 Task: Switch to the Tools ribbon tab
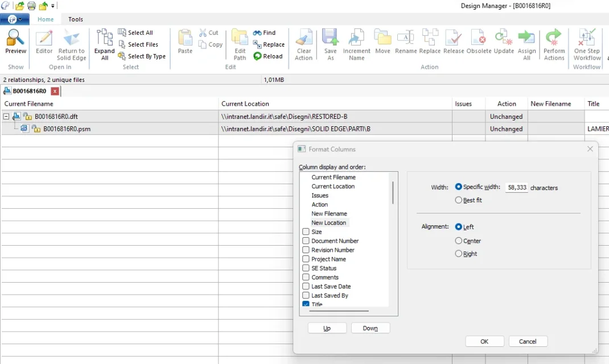coord(76,19)
